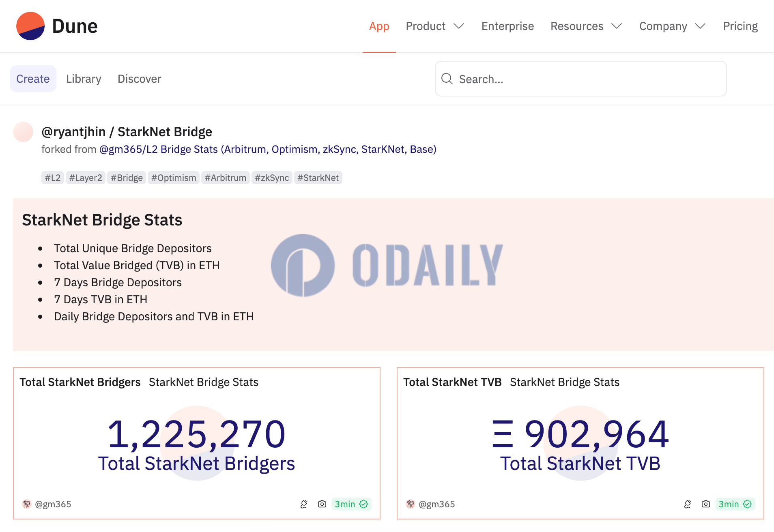The width and height of the screenshot is (774, 532).
Task: Click @gm365 author on TVB card
Action: (437, 504)
